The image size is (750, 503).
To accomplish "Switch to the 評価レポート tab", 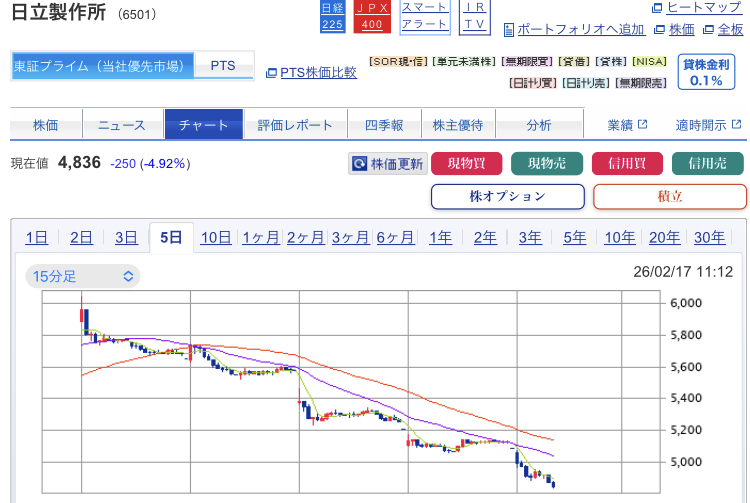I will click(295, 125).
